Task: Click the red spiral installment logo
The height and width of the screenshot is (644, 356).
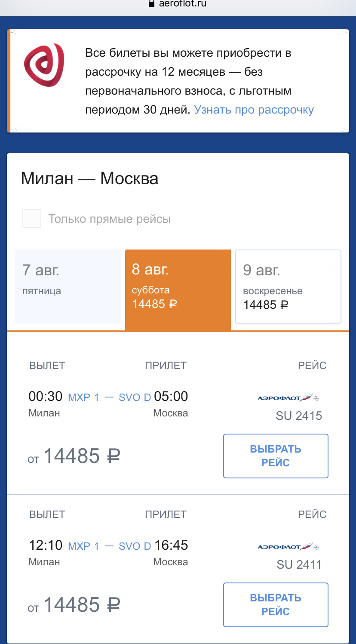Action: 44,65
